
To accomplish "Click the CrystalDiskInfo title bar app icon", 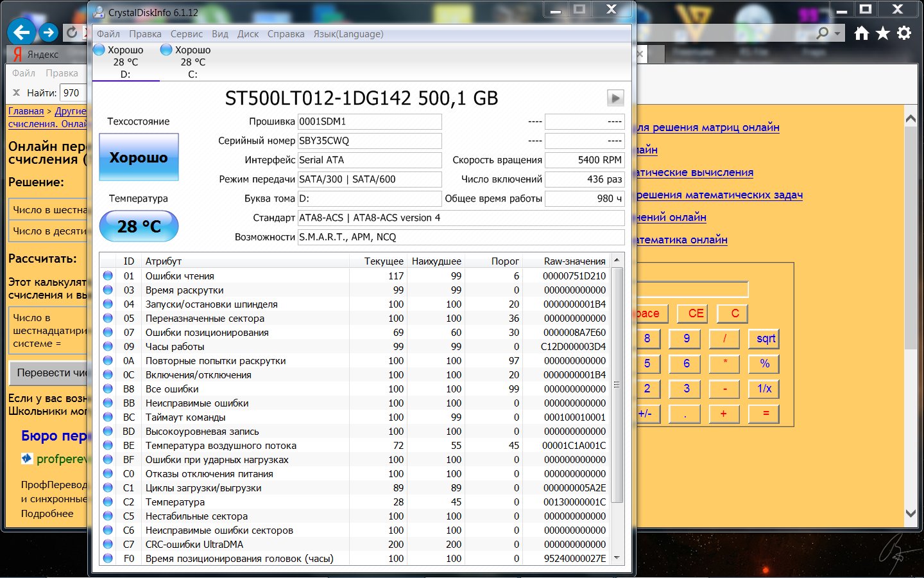I will [99, 12].
